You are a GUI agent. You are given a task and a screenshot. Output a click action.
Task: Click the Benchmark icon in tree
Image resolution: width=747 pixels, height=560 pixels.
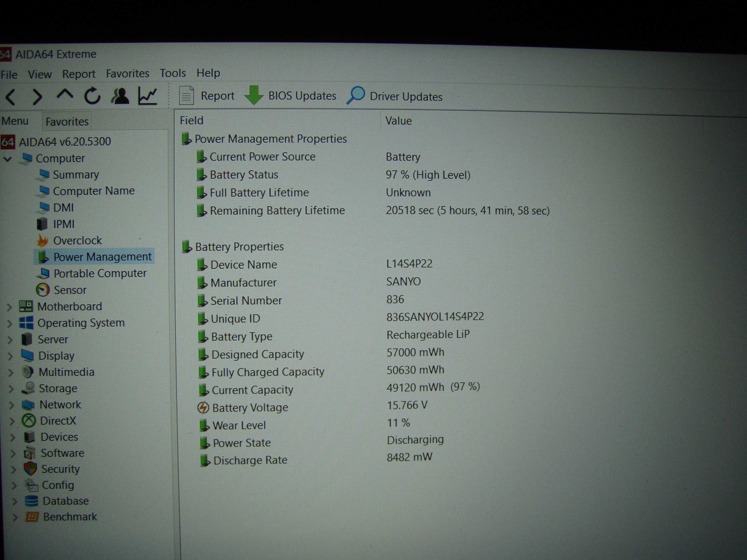pyautogui.click(x=32, y=517)
